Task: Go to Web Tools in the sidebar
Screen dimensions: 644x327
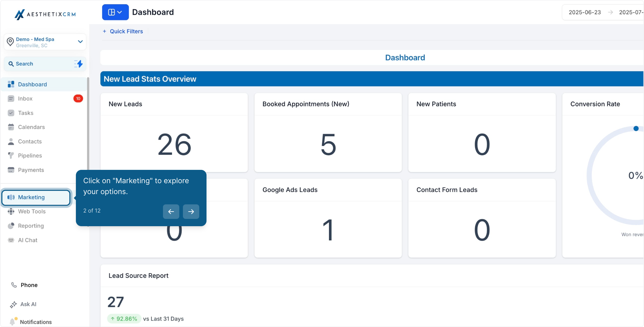Action: click(x=32, y=211)
